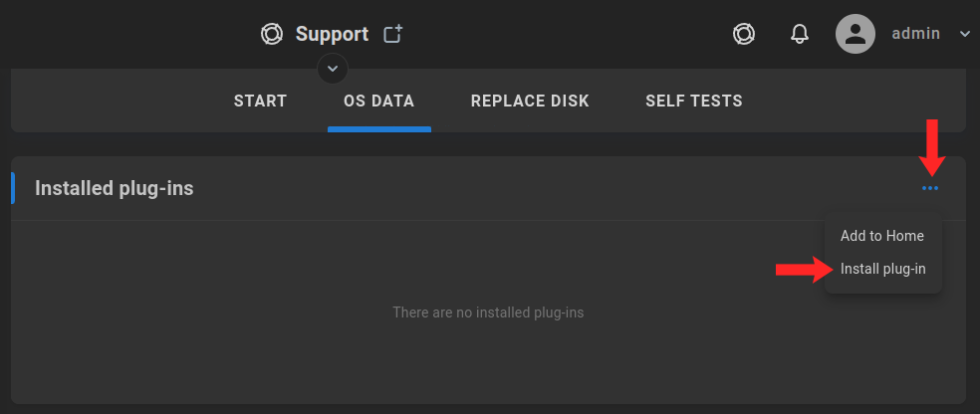
Task: Open the three-dots menu for Installed plug-ins
Action: (x=930, y=188)
